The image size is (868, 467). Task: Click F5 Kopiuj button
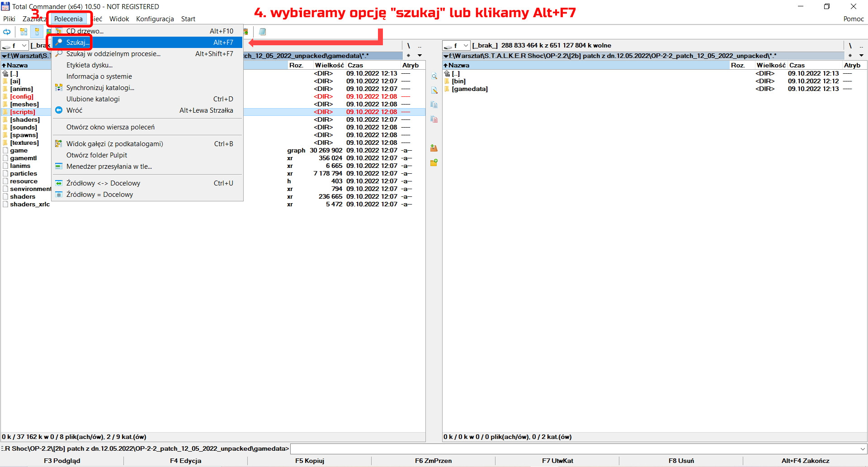(x=310, y=461)
